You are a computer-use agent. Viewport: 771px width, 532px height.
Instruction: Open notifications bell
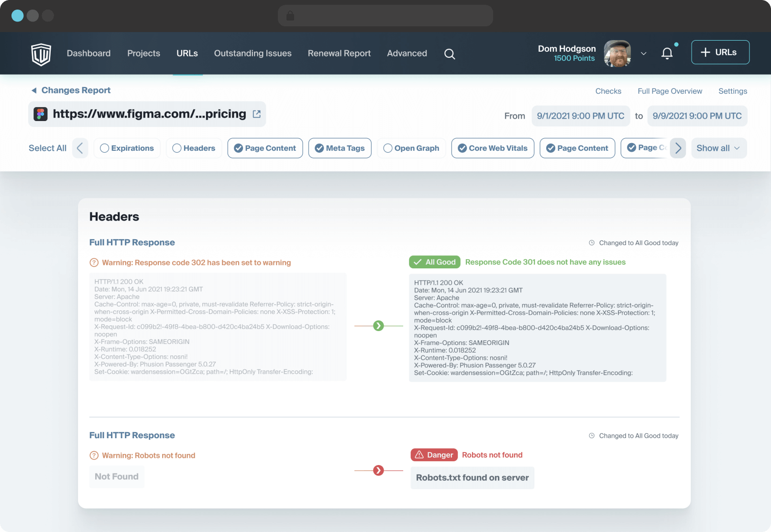coord(667,53)
